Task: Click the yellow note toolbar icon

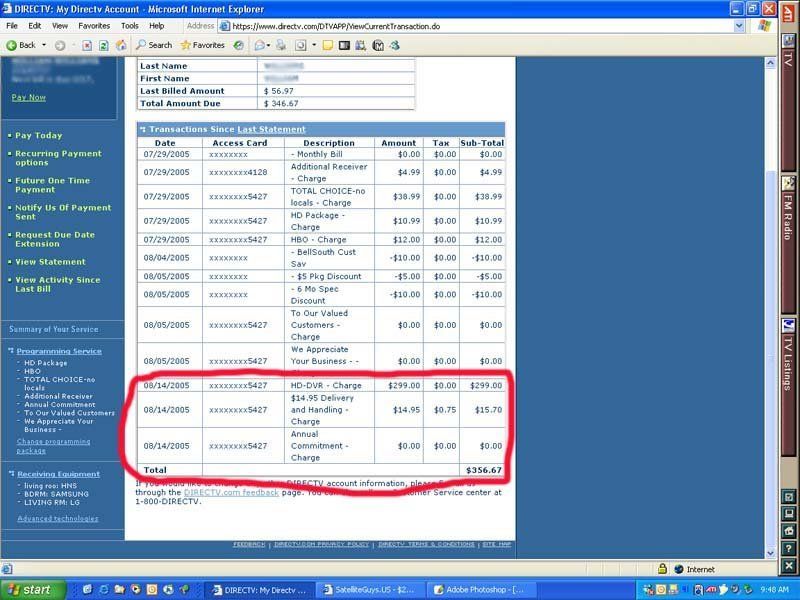Action: pos(328,45)
